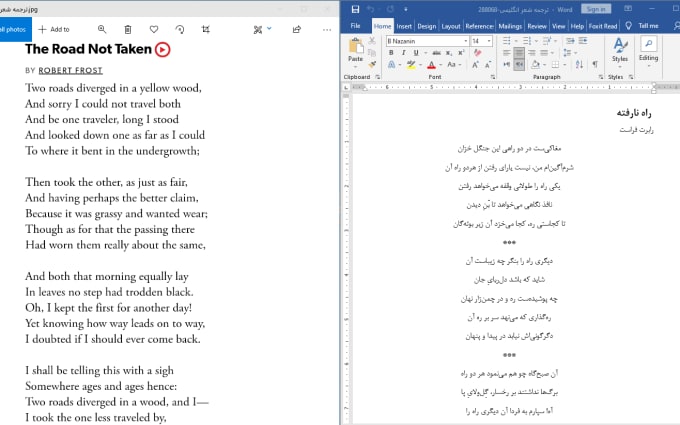
Task: Switch to the Design ribbon tab
Action: point(426,26)
